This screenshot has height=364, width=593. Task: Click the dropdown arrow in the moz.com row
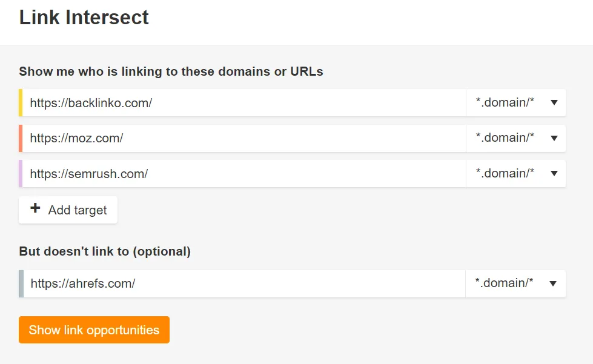point(554,138)
